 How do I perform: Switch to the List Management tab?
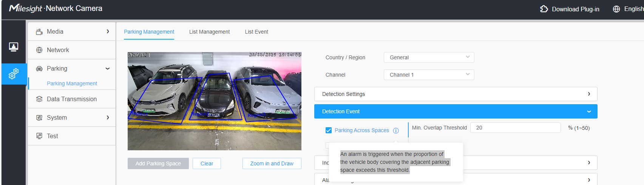209,32
